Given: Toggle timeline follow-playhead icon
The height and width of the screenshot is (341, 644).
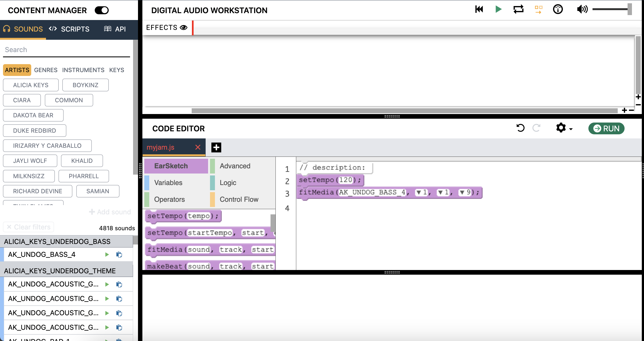Looking at the screenshot, I should point(539,9).
